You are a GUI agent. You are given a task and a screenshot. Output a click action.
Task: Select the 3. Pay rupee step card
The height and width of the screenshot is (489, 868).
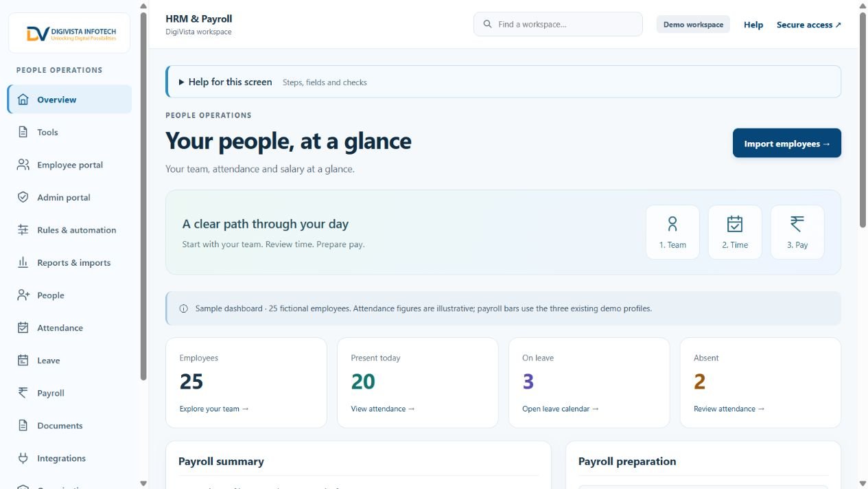[x=797, y=232]
